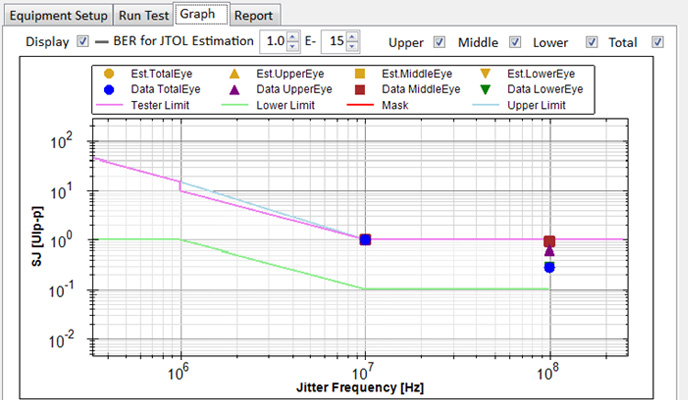688x400 pixels.
Task: Disable the Lower eye checkbox
Action: tap(591, 42)
